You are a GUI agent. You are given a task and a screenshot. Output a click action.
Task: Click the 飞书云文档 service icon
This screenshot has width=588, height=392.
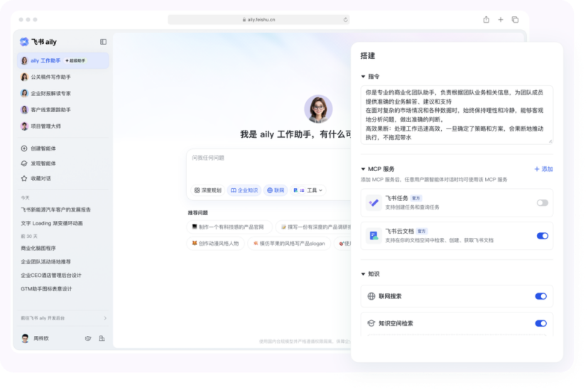pyautogui.click(x=374, y=236)
